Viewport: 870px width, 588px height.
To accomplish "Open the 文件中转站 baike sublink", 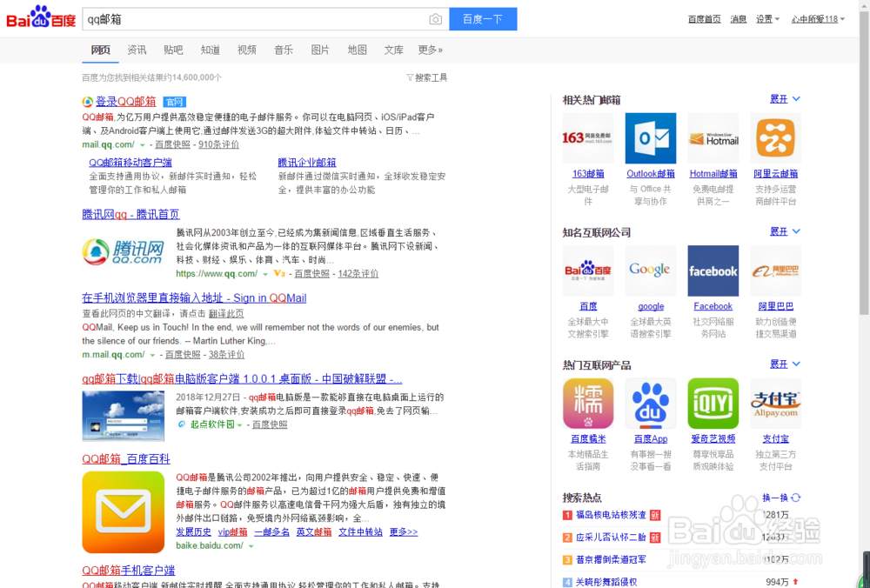I will point(361,532).
